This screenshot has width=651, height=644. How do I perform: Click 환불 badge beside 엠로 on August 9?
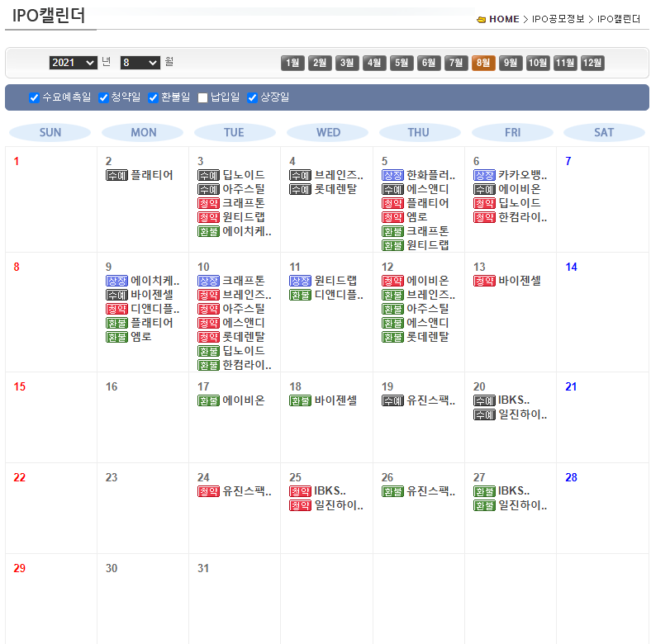click(116, 337)
